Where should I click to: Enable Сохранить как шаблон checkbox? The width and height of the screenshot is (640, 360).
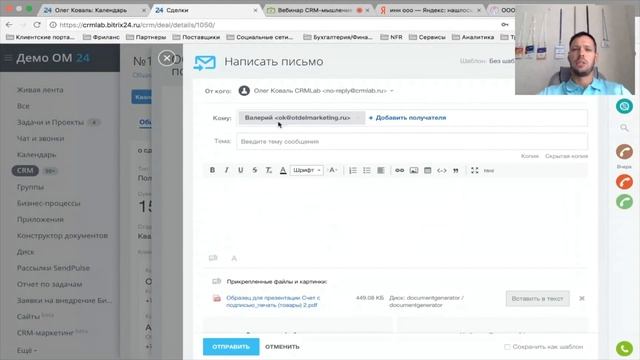(x=507, y=347)
